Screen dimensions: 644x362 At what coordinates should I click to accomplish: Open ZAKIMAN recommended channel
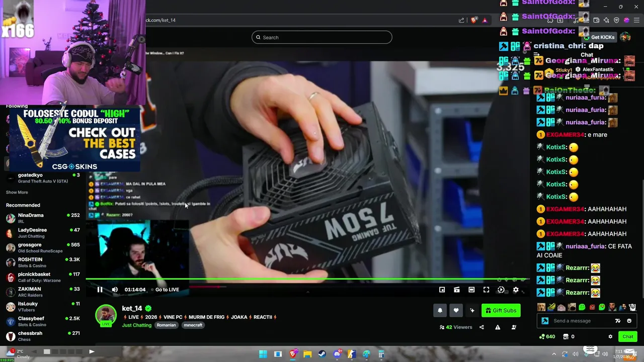coord(43,292)
